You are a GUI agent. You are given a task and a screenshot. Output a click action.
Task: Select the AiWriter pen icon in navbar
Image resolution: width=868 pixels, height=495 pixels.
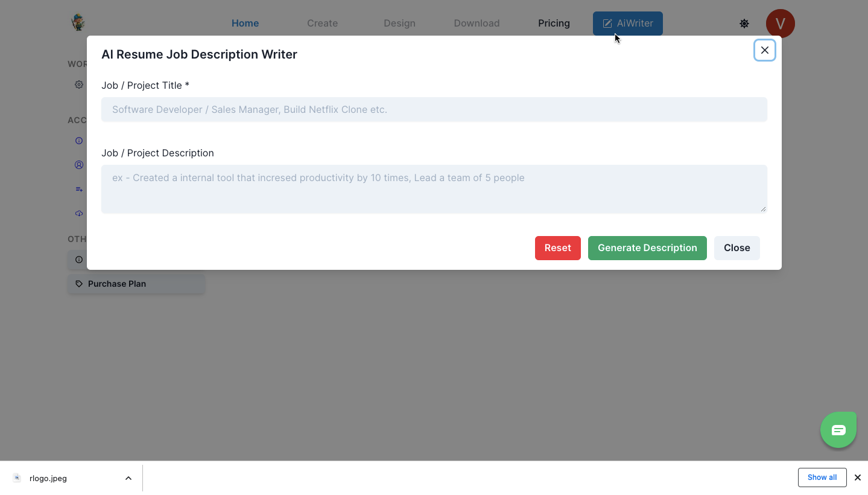pyautogui.click(x=606, y=24)
